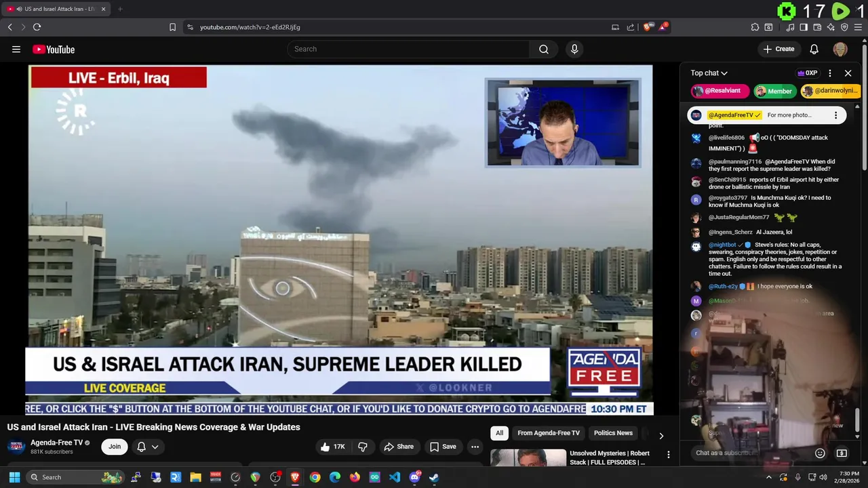Image resolution: width=868 pixels, height=488 pixels.
Task: Save the video to playlist
Action: 443,447
